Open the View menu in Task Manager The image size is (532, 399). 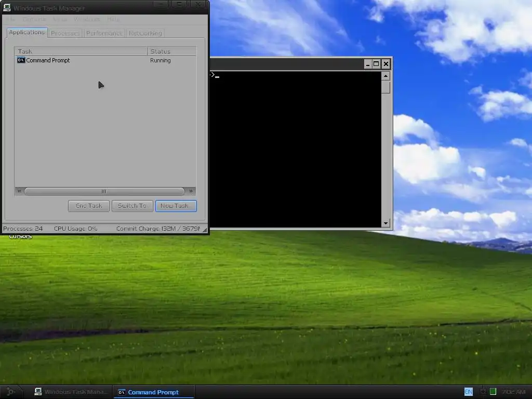pos(60,19)
